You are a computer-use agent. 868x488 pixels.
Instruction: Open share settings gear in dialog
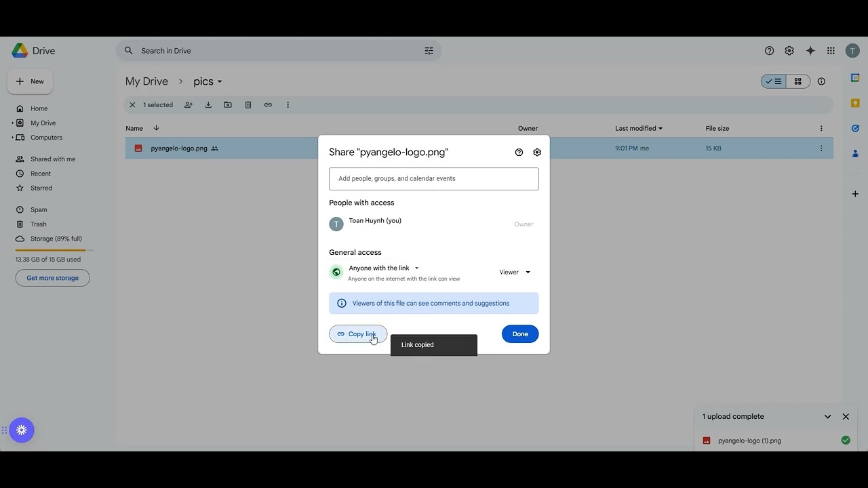(537, 152)
